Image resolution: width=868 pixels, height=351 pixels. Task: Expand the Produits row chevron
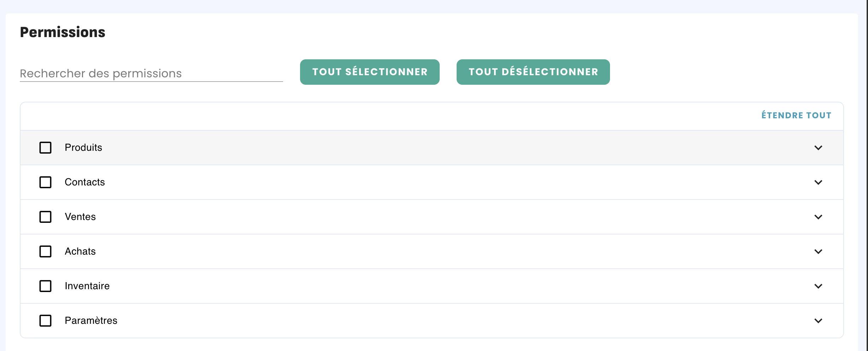tap(818, 148)
